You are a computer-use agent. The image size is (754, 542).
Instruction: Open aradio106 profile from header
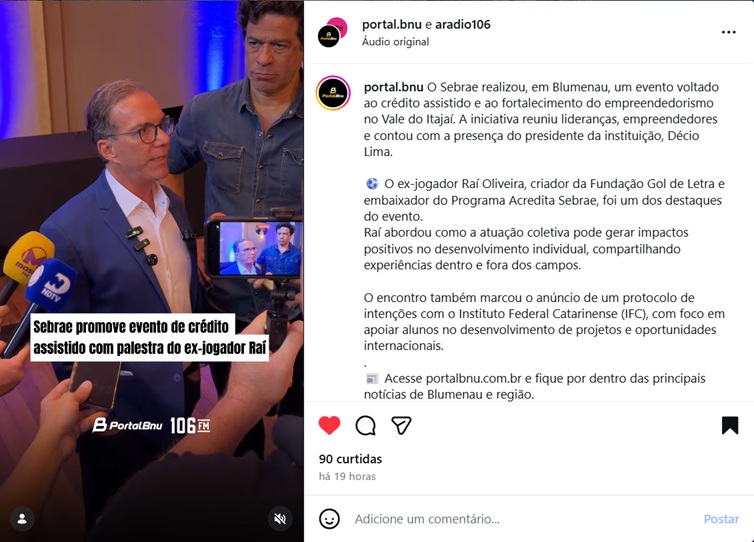point(463,24)
